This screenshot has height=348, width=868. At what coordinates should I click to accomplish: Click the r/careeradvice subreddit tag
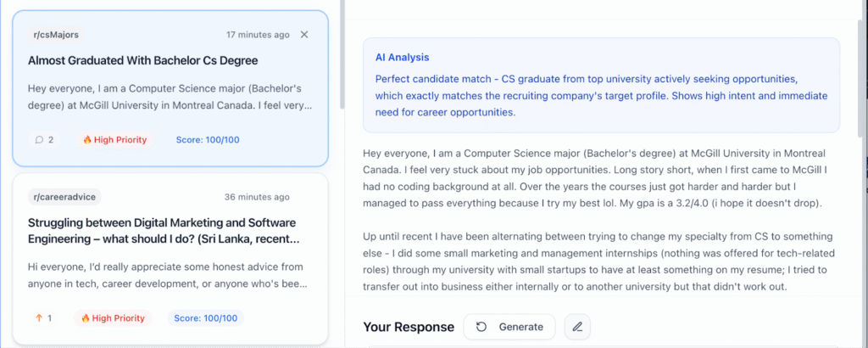64,197
